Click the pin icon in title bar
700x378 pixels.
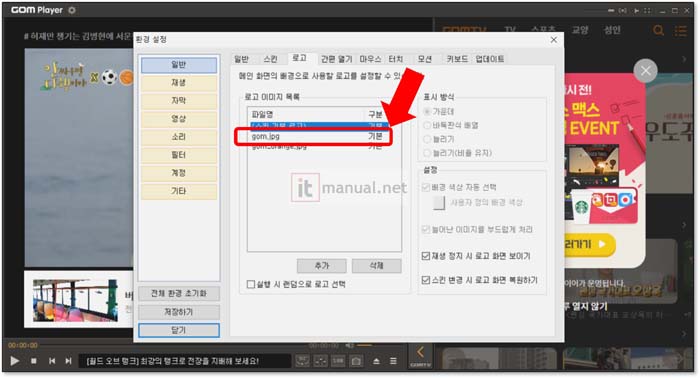[611, 10]
